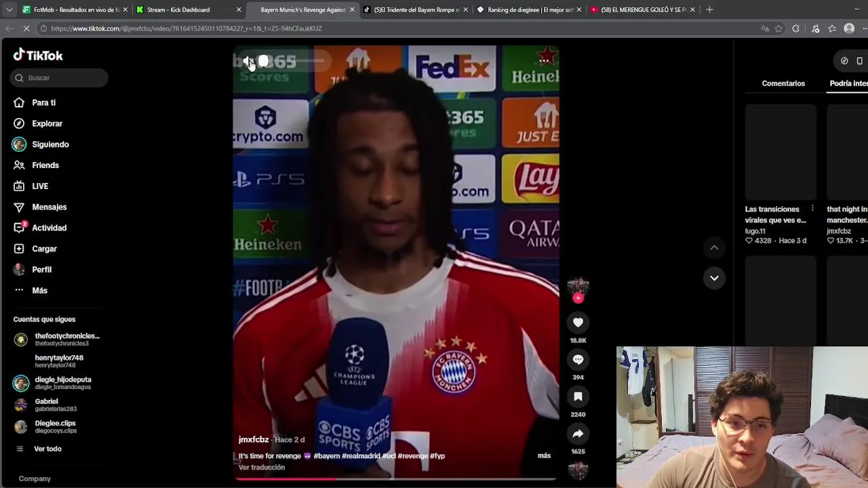Click the browser address bar URL
Screen dimensions: 868x488
186,28
